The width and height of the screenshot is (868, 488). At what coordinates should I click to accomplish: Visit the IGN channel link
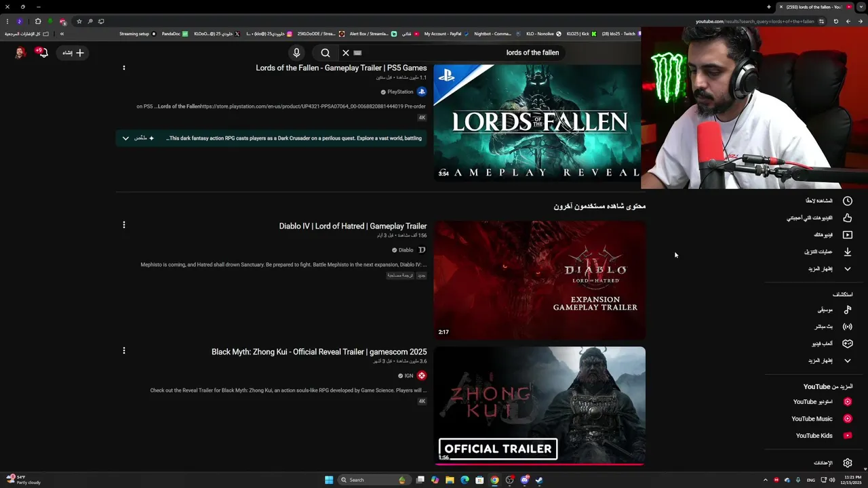coord(408,375)
